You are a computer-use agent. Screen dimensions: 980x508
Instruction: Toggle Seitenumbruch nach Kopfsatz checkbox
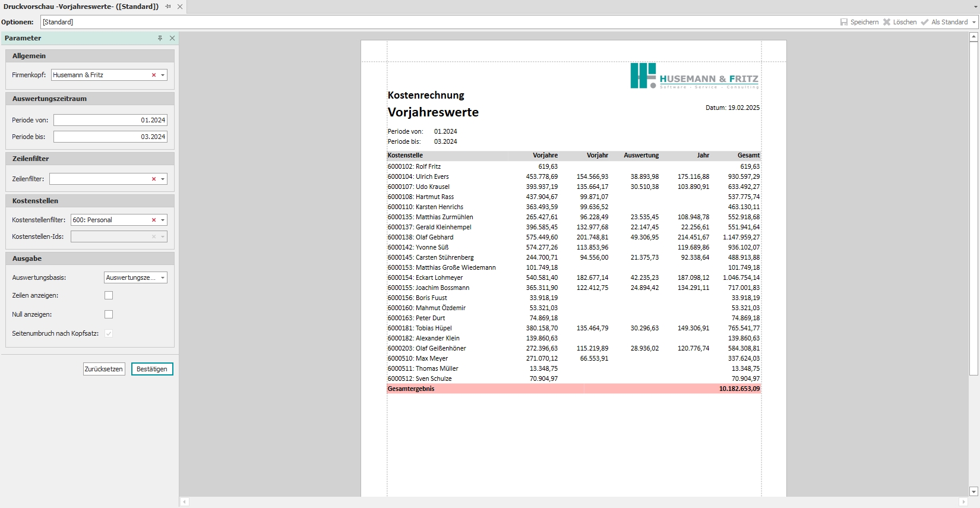(109, 333)
